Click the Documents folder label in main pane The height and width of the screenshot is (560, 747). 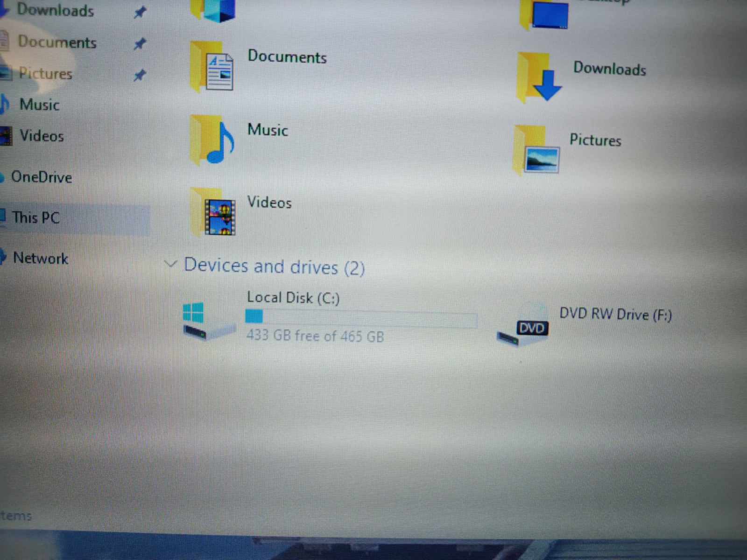pos(287,56)
